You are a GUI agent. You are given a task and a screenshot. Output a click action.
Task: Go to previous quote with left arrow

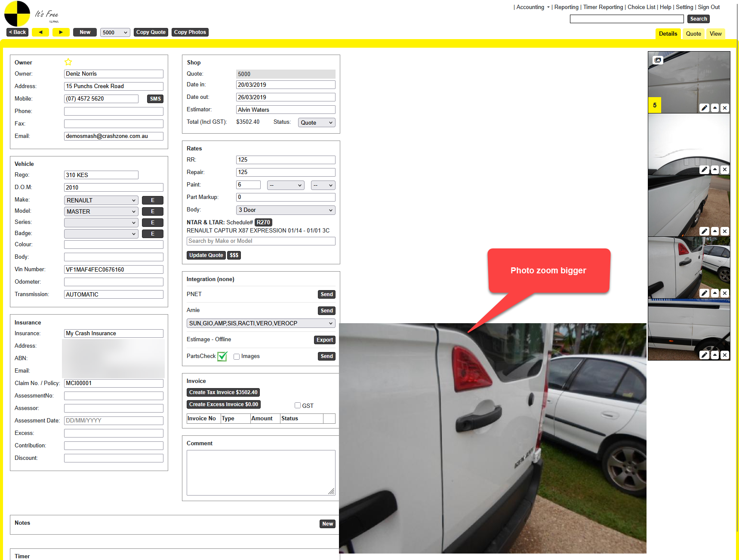pyautogui.click(x=40, y=32)
